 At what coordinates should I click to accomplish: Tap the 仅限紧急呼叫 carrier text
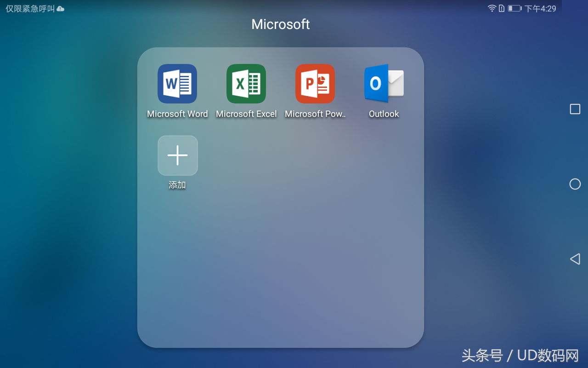[x=30, y=9]
